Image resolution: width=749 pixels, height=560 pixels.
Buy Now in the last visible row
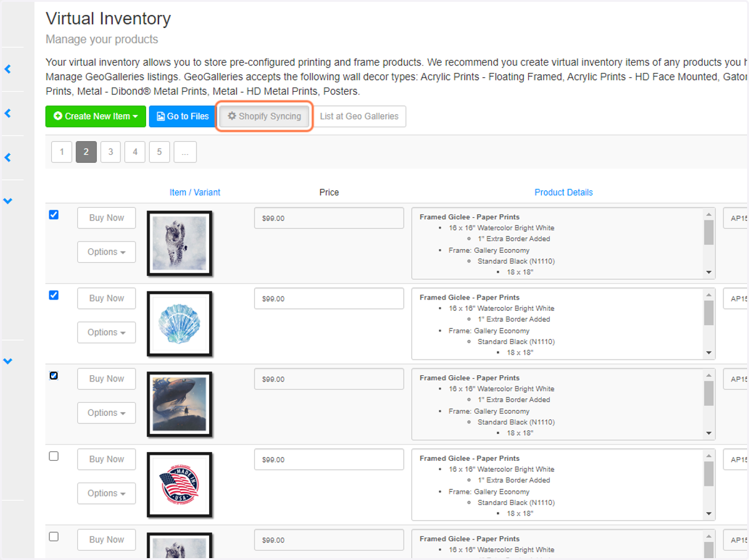[x=107, y=540]
